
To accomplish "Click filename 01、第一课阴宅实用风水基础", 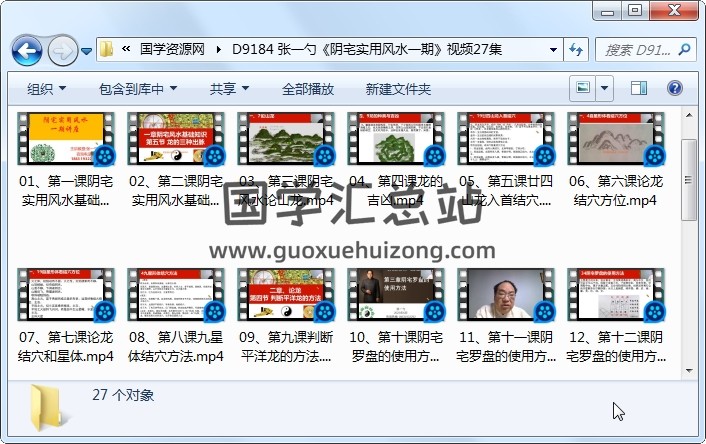I will coord(66,191).
